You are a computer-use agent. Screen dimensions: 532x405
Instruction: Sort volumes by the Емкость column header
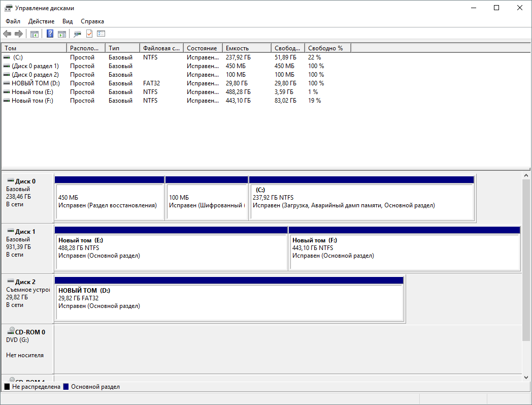tap(246, 48)
